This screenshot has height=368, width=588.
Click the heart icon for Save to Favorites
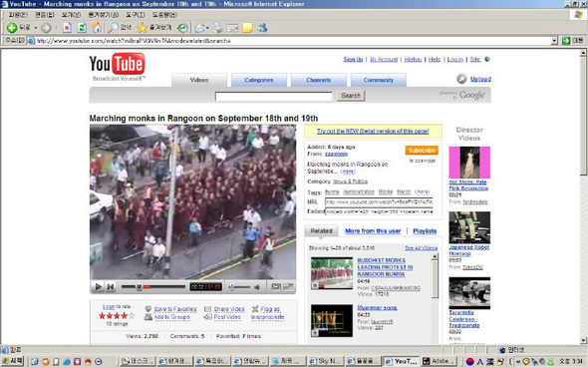click(x=148, y=309)
